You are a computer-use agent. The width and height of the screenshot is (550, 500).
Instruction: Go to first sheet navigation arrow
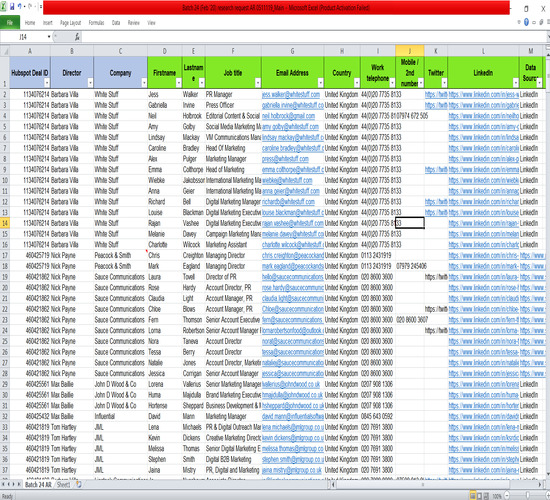[4, 484]
